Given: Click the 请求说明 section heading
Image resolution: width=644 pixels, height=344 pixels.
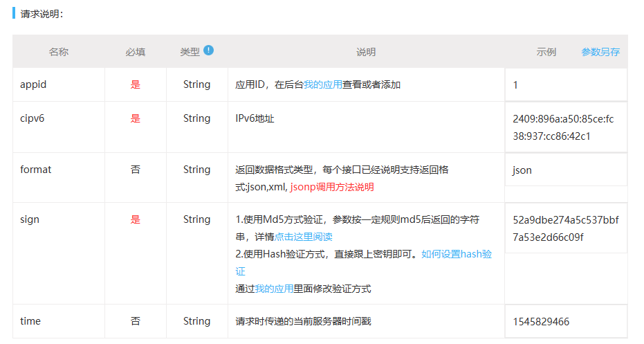Looking at the screenshot, I should pos(42,14).
